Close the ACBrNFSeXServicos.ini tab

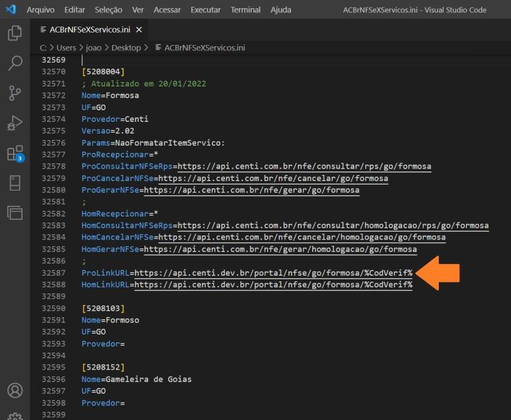pos(139,30)
